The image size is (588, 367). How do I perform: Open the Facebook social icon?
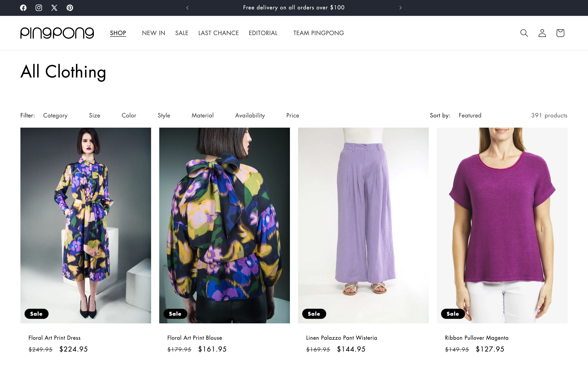click(x=23, y=8)
